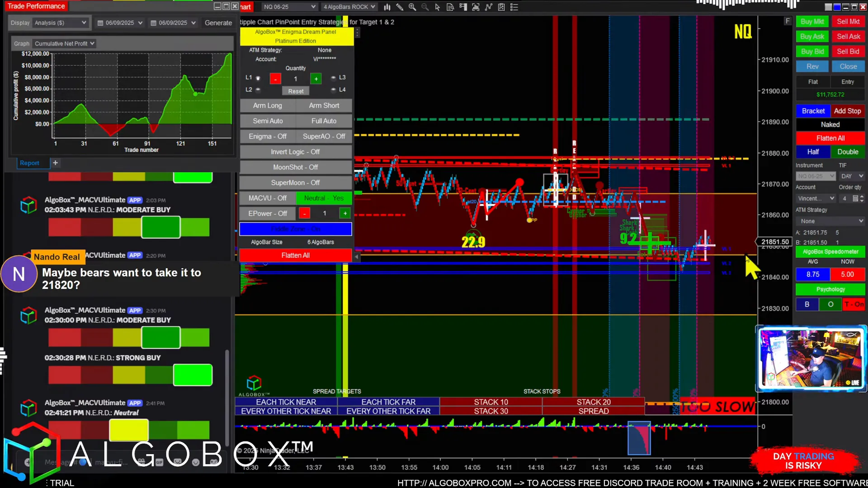This screenshot has height=488, width=868.
Task: Click the green plus beside EPower
Action: pos(345,213)
